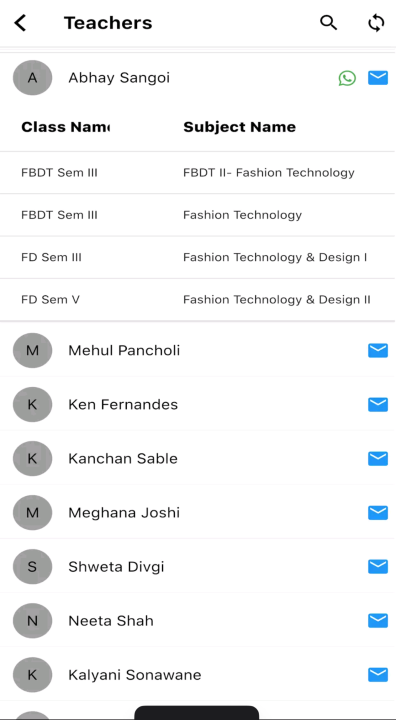Email Neeta Shah via envelope icon
This screenshot has width=396, height=720.
tap(378, 620)
